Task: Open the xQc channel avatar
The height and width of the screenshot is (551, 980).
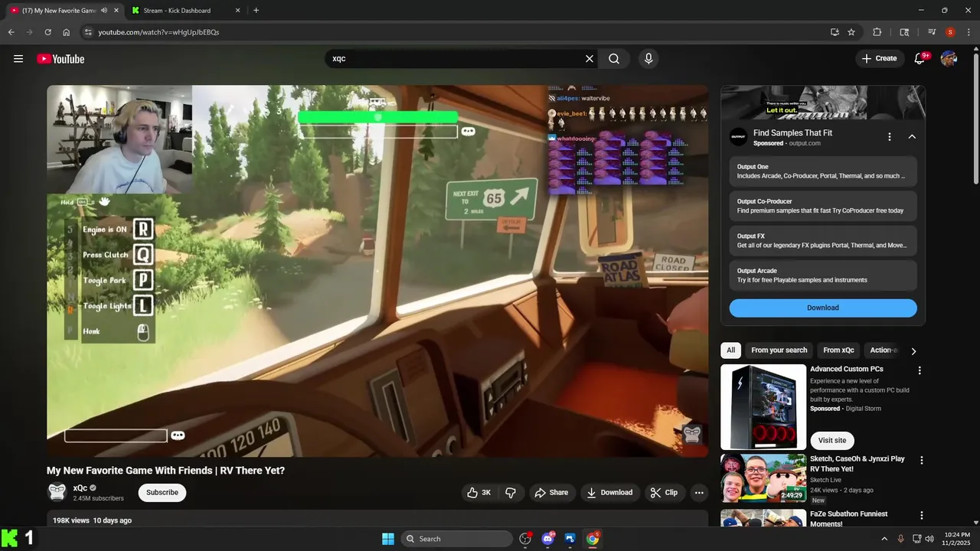Action: point(57,492)
